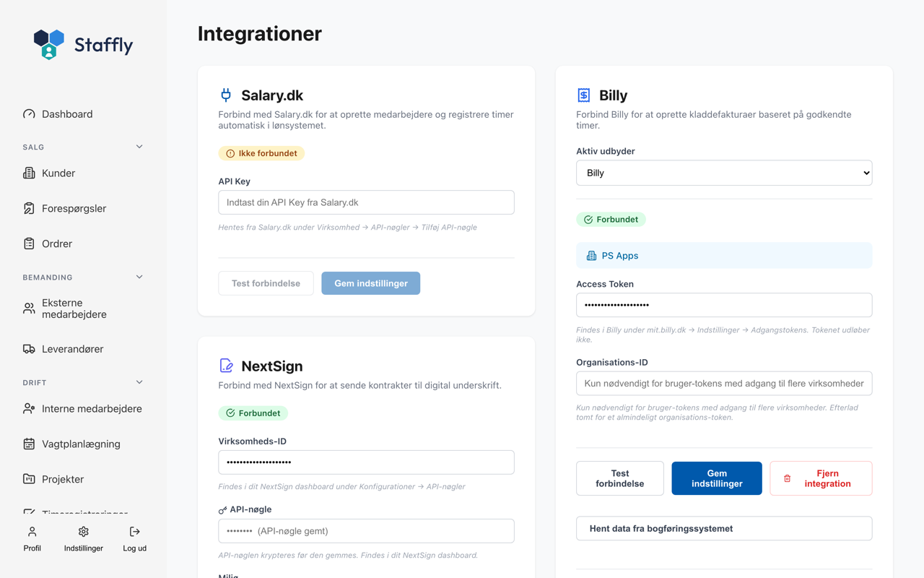This screenshot has height=578, width=924.
Task: Click the PS Apps organisation banner
Action: tap(724, 256)
